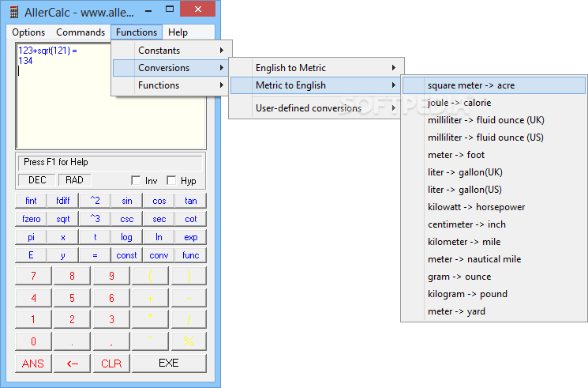The width and height of the screenshot is (588, 388).
Task: Open the Options menu
Action: [28, 32]
